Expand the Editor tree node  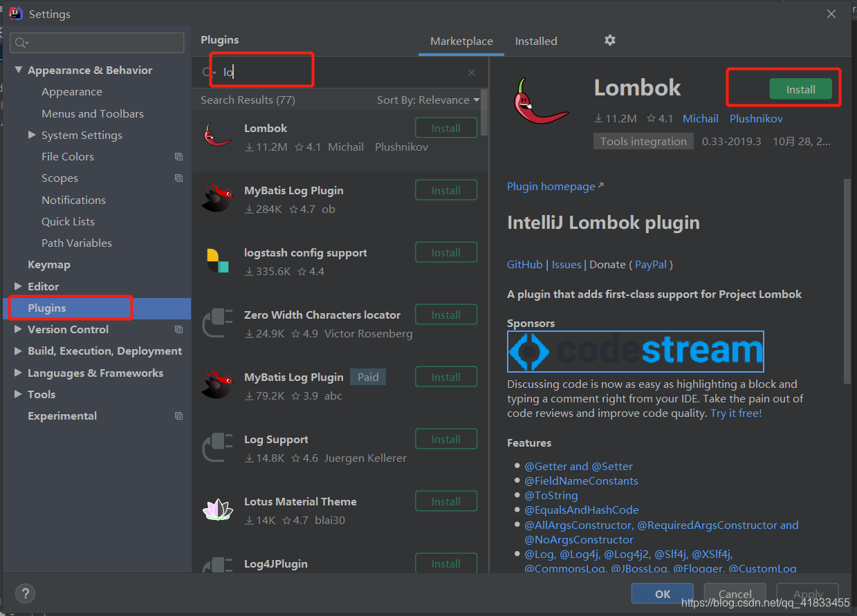(18, 286)
